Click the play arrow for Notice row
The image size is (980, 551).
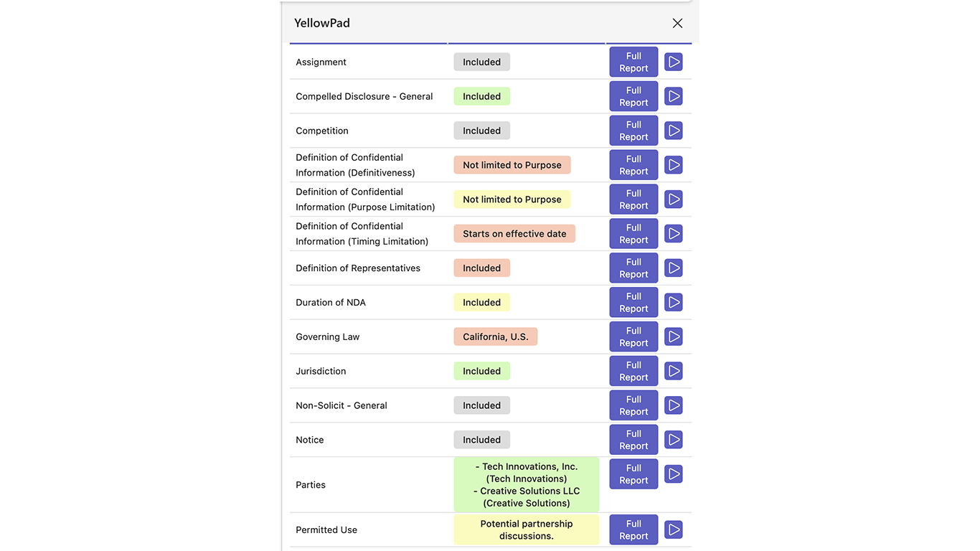tap(673, 440)
